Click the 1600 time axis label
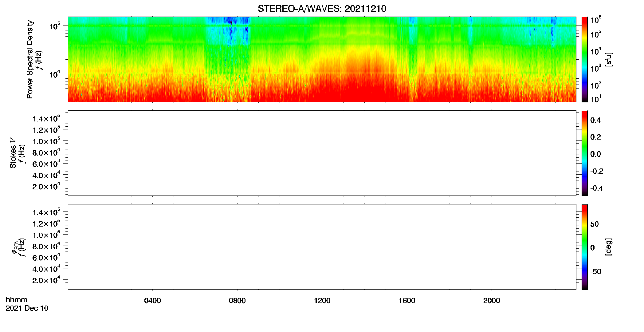 407,301
